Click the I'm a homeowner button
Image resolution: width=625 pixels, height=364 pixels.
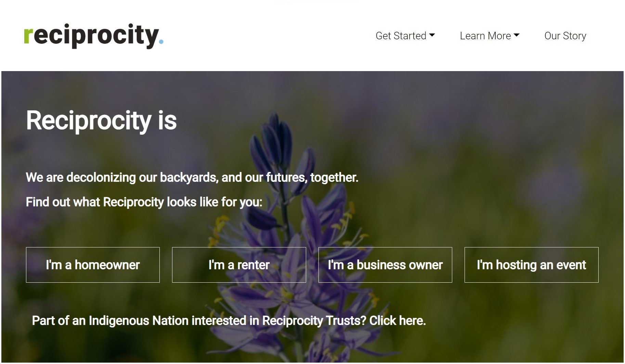point(92,265)
